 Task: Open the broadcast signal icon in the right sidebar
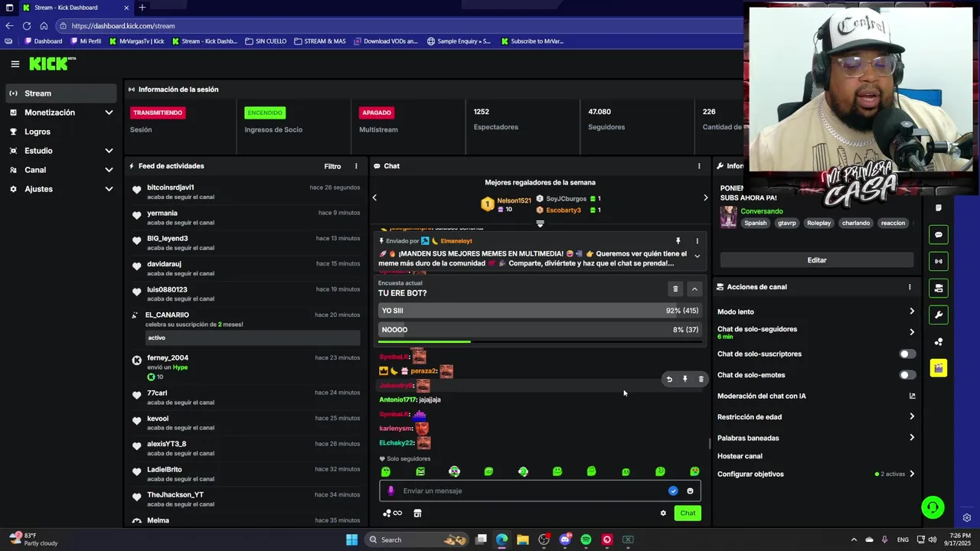[938, 262]
